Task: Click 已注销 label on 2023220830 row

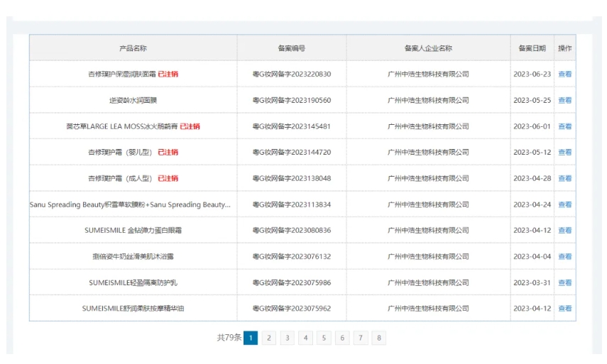Action: [168, 74]
